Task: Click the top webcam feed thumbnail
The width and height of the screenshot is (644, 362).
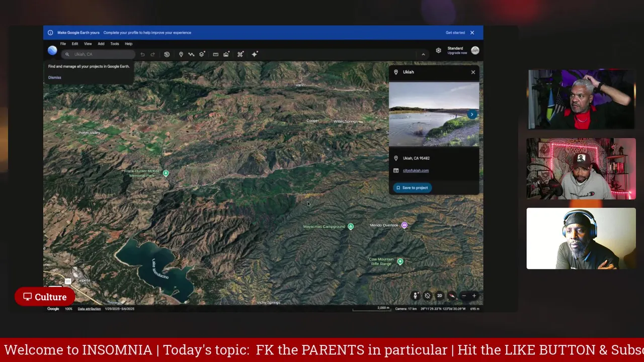Action: click(x=581, y=100)
